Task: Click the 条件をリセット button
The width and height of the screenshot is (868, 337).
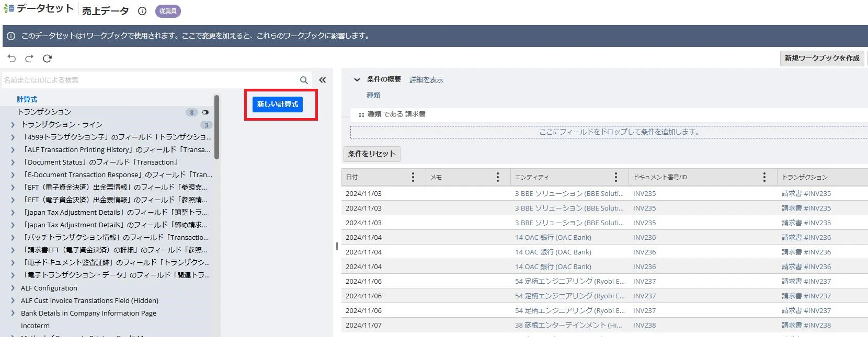Action: pos(372,154)
